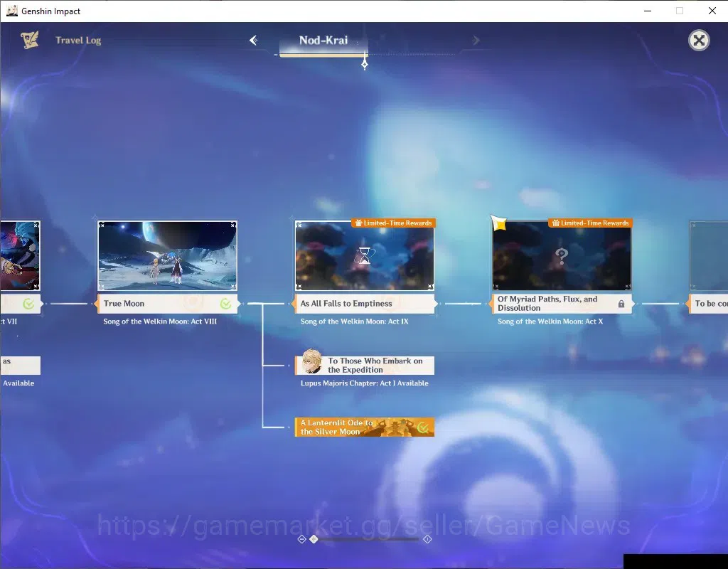Image resolution: width=728 pixels, height=569 pixels.
Task: Open True Moon quest label
Action: click(x=168, y=304)
